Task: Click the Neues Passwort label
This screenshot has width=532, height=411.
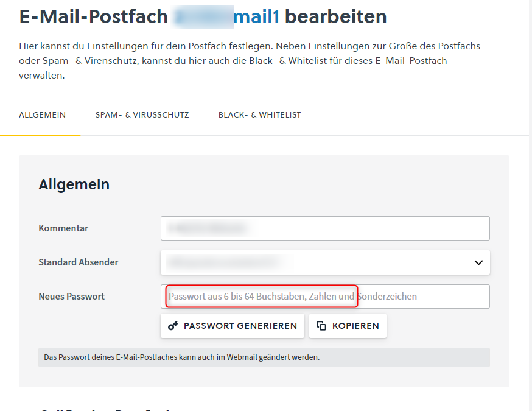Action: coord(72,297)
